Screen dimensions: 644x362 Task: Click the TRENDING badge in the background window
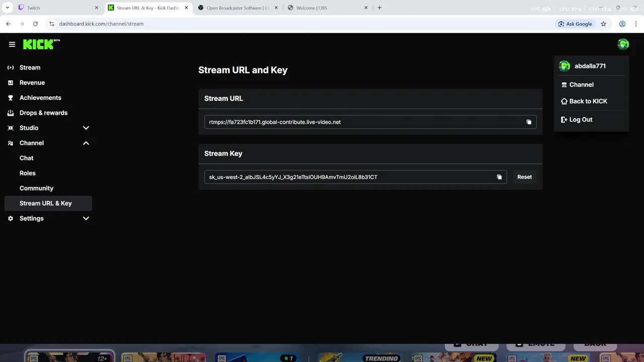[x=381, y=358]
